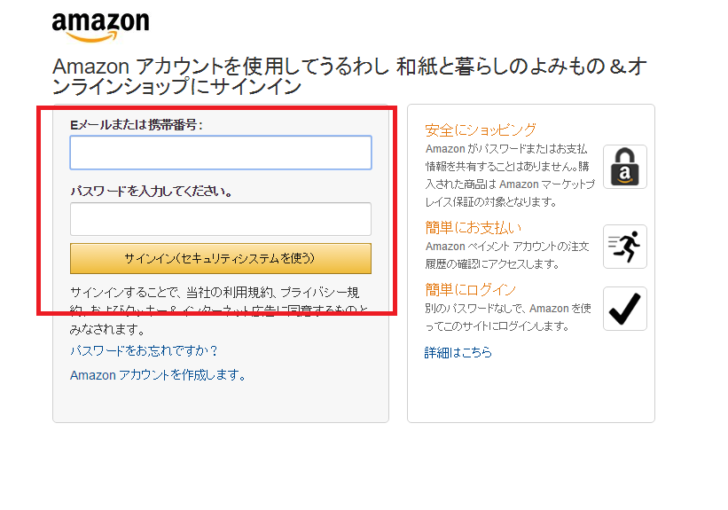The width and height of the screenshot is (728, 510).
Task: Click the padlock secure shopping icon
Action: [x=625, y=167]
